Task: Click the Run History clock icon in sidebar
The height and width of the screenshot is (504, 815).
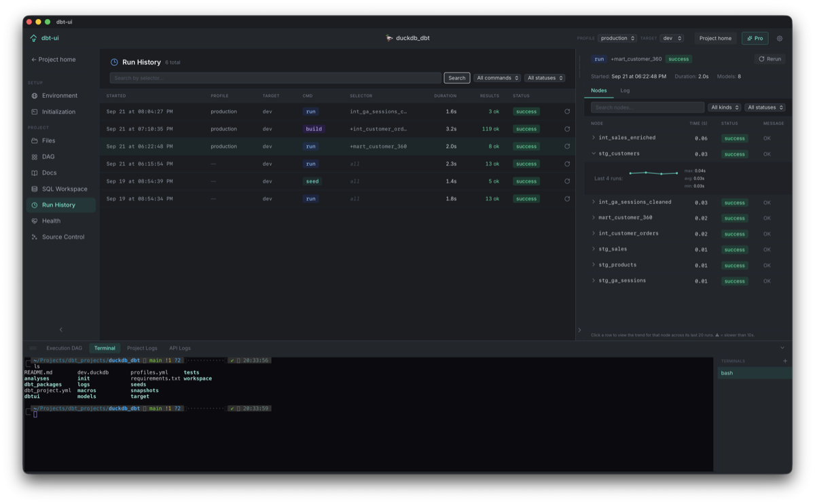Action: (x=35, y=205)
